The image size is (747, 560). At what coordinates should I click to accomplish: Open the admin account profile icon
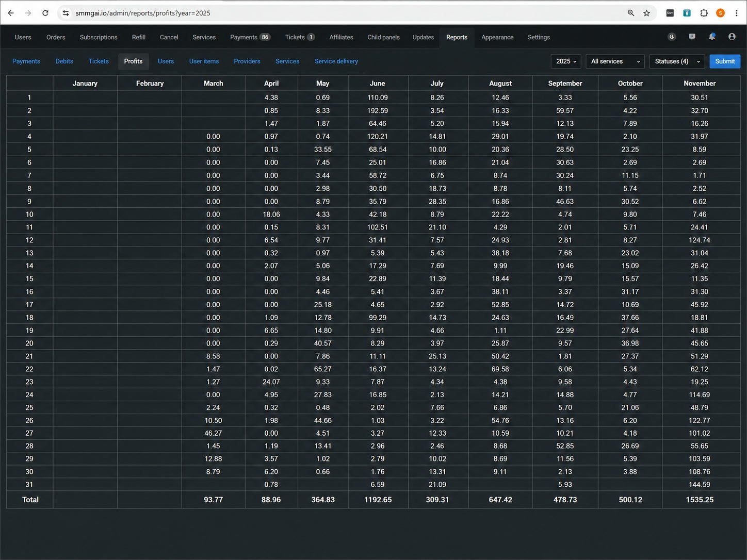click(732, 37)
